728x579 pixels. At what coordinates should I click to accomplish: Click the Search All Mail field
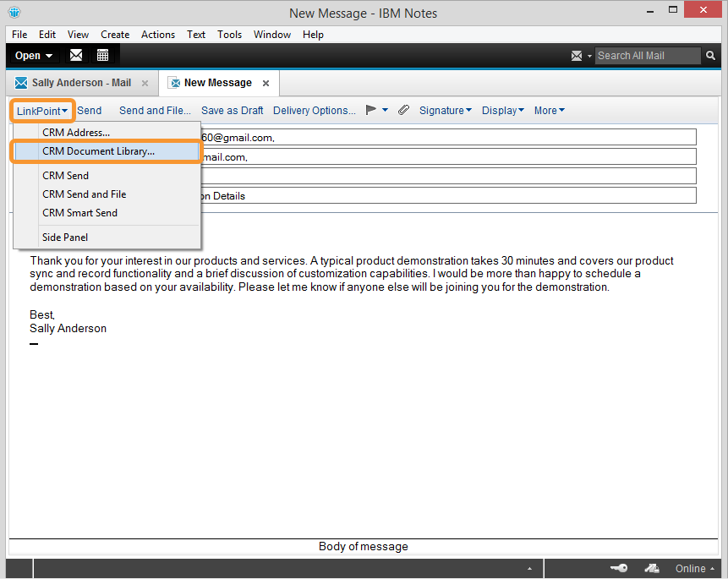coord(649,56)
